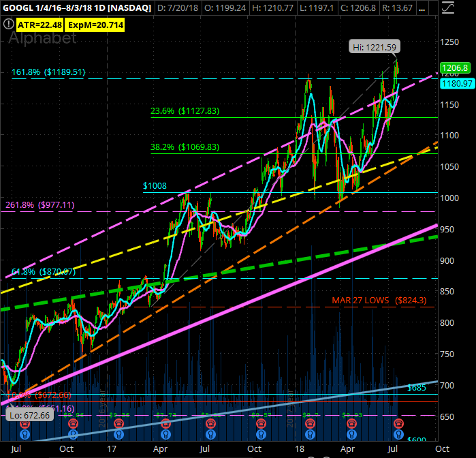Select the H: 1210.77 high value

point(272,8)
